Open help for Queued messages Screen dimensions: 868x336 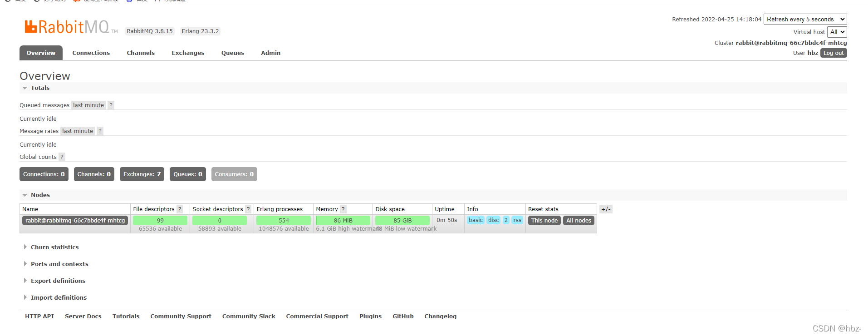(x=111, y=105)
